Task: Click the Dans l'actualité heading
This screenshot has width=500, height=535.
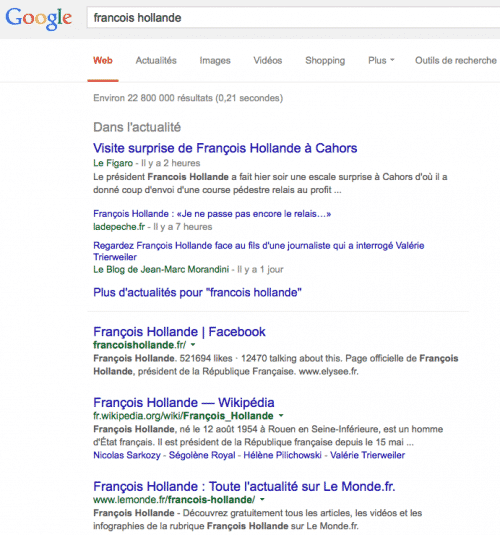Action: (137, 127)
